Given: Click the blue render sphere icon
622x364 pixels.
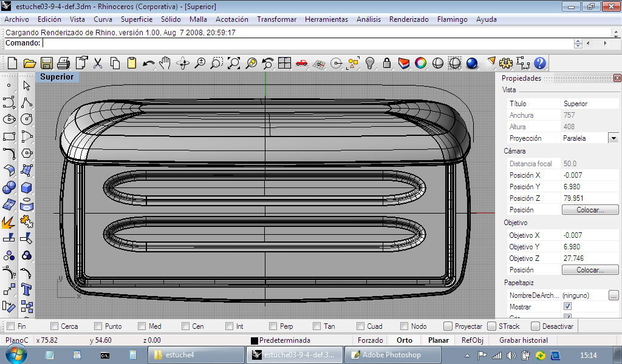Looking at the screenshot, I should coord(471,63).
